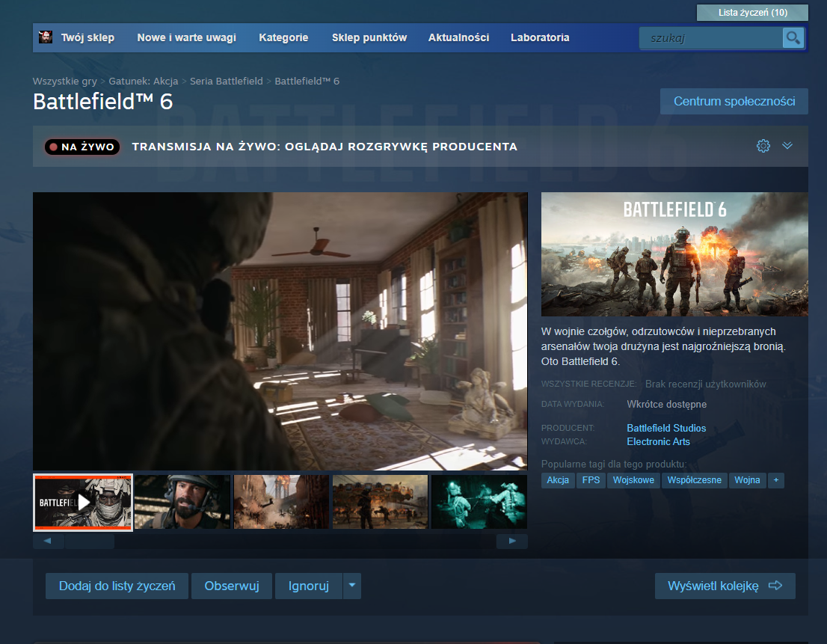Viewport: 827px width, 644px height.
Task: Click the search magnifier icon
Action: coord(793,37)
